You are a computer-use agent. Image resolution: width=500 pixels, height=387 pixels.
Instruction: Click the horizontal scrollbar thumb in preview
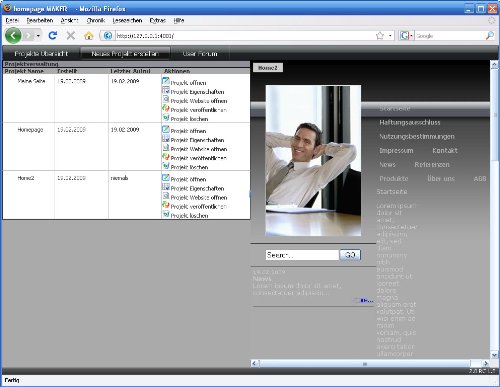pyautogui.click(x=365, y=363)
